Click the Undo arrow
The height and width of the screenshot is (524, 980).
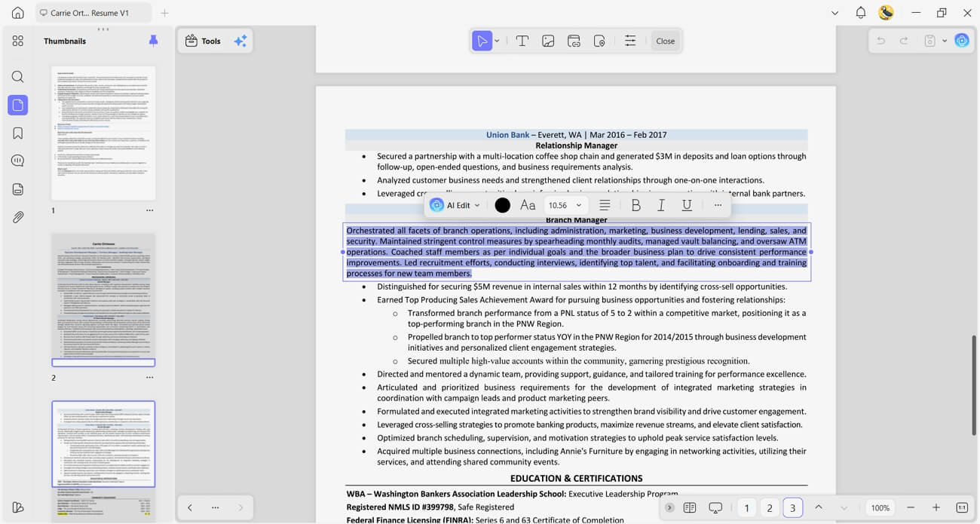(x=880, y=41)
